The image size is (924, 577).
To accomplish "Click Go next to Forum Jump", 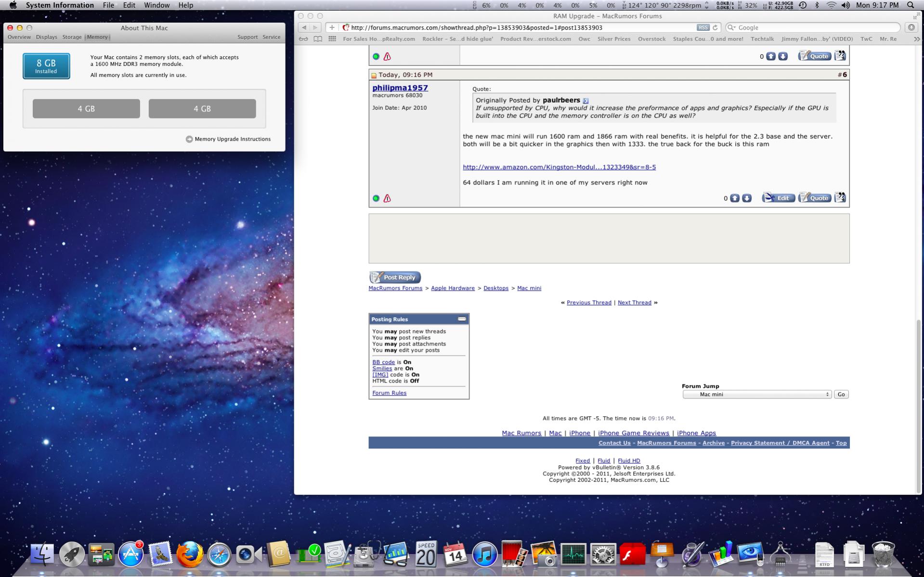I will click(841, 394).
